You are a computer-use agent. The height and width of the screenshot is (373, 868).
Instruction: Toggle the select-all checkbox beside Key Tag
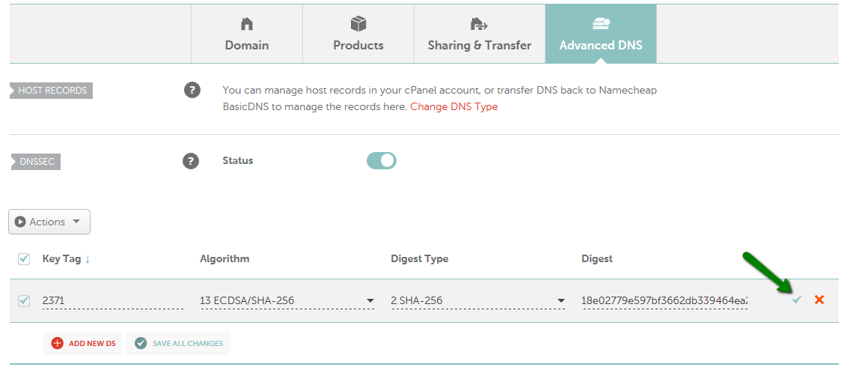pos(24,259)
